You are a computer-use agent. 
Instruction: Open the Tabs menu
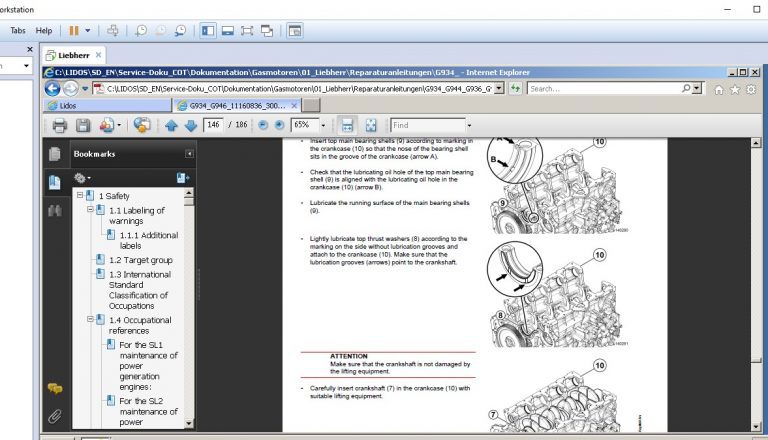(x=18, y=30)
